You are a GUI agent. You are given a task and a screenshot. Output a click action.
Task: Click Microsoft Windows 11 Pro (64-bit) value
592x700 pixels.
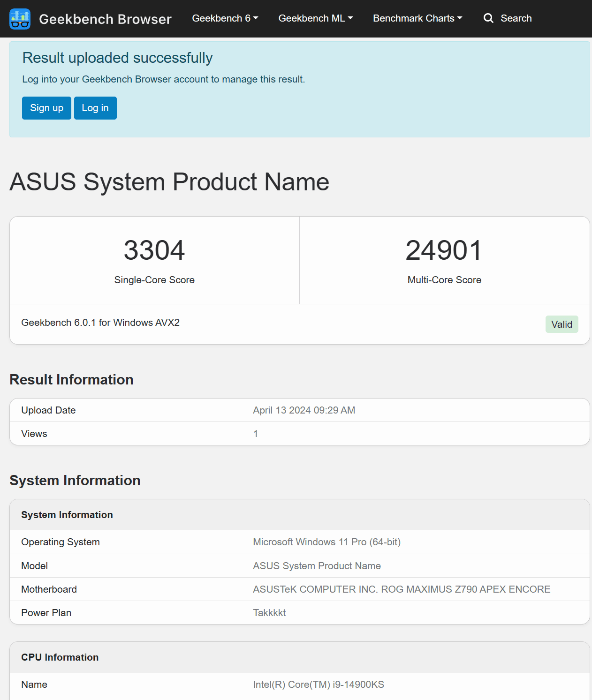click(326, 542)
